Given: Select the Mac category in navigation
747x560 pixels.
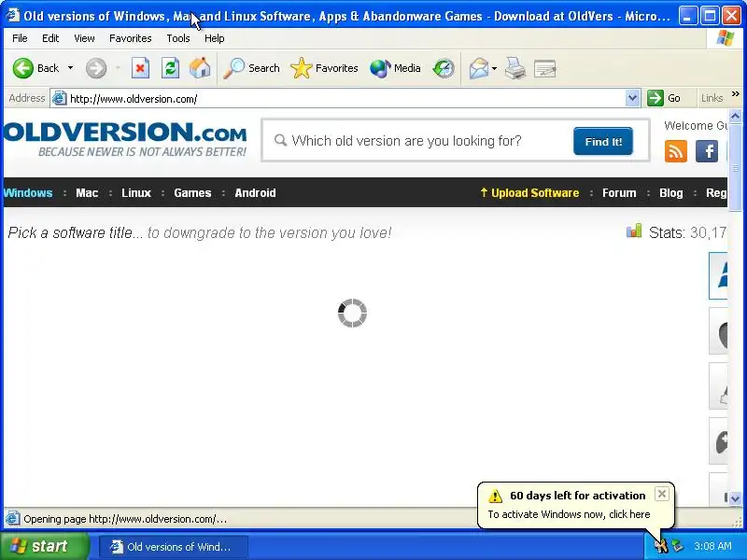Looking at the screenshot, I should pos(87,193).
